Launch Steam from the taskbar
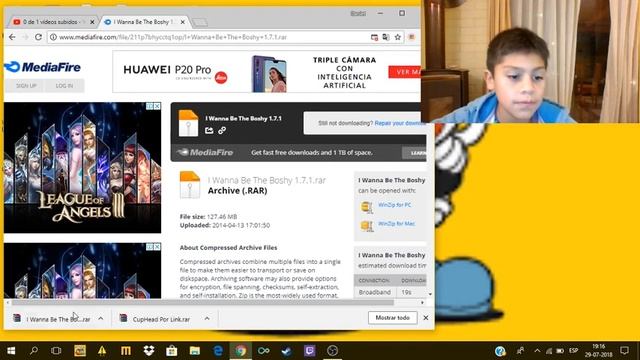640x360 pixels. pos(286,351)
